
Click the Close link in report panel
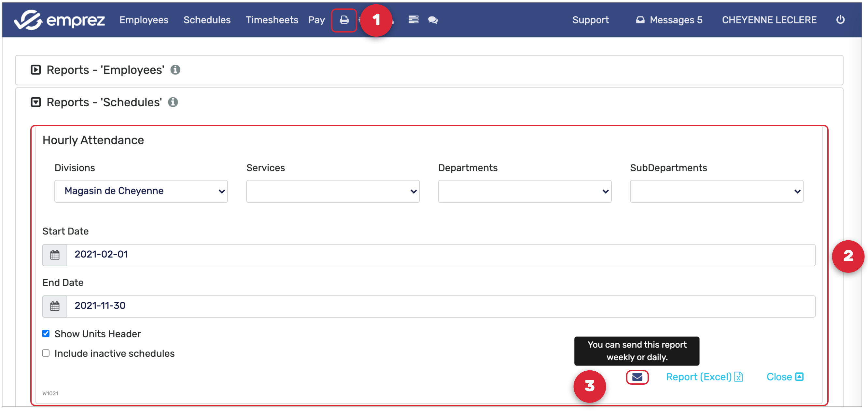784,377
